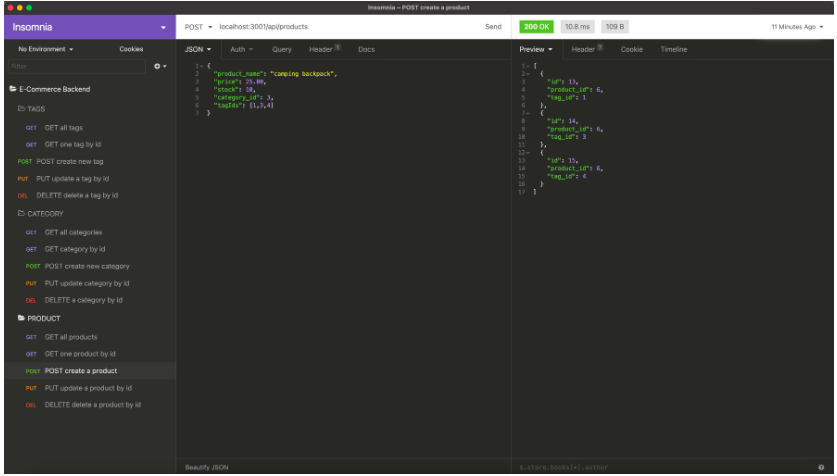The width and height of the screenshot is (837, 476).
Task: Click the response filter query field
Action: [x=665, y=467]
